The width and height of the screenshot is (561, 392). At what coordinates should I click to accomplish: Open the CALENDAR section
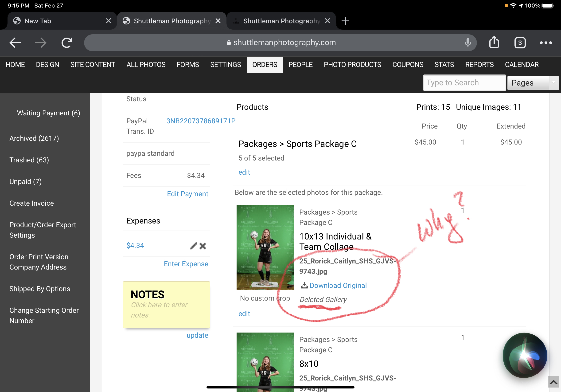(x=522, y=65)
